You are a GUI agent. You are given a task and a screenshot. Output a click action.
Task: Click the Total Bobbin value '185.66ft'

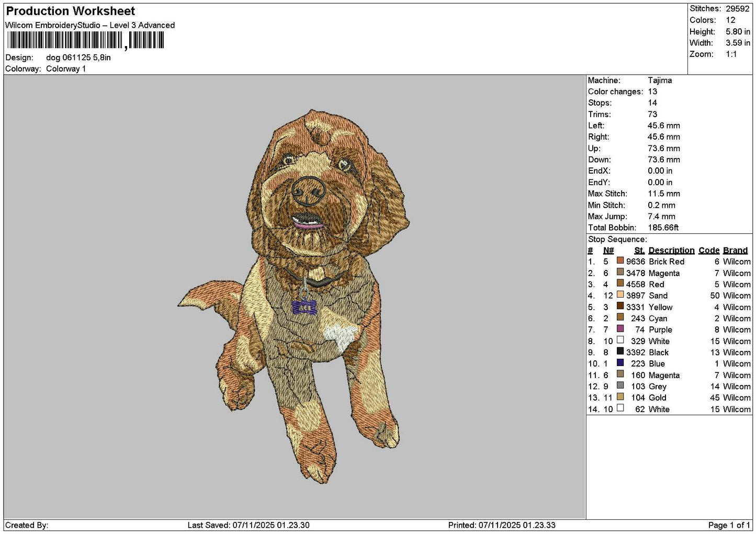click(x=663, y=228)
